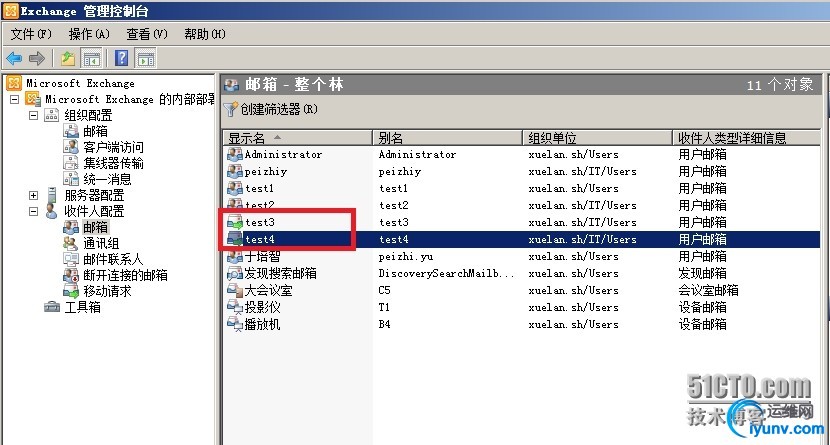Click alias DiscoverySearchMailb... cell
This screenshot has height=445, width=830.
click(x=446, y=274)
